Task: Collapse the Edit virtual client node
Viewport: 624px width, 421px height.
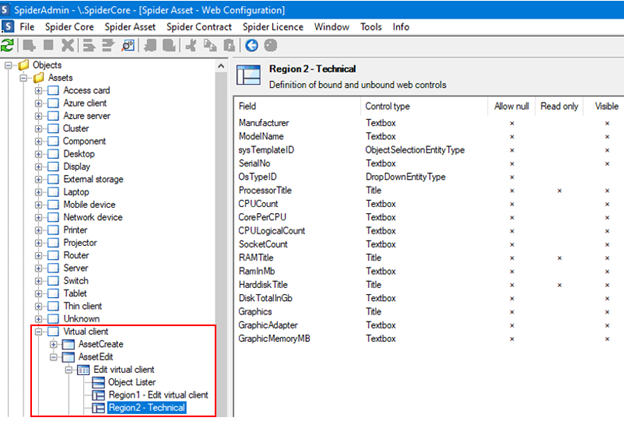Action: click(x=69, y=370)
